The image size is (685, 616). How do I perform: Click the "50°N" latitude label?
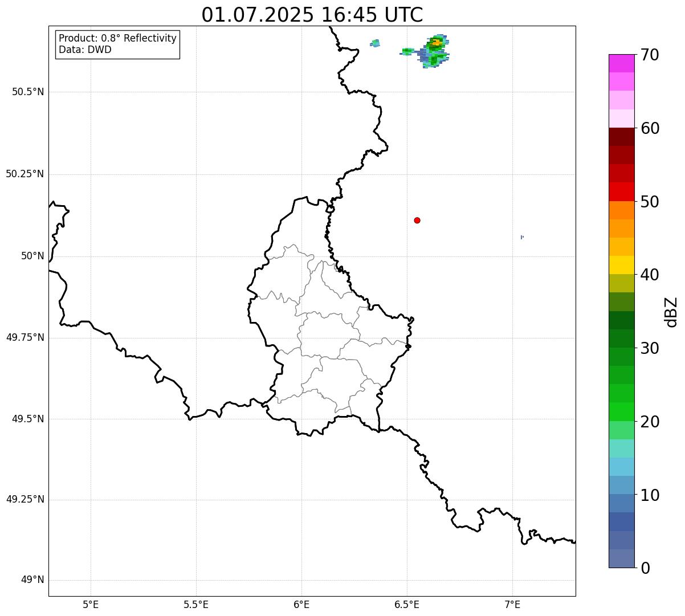pyautogui.click(x=32, y=256)
